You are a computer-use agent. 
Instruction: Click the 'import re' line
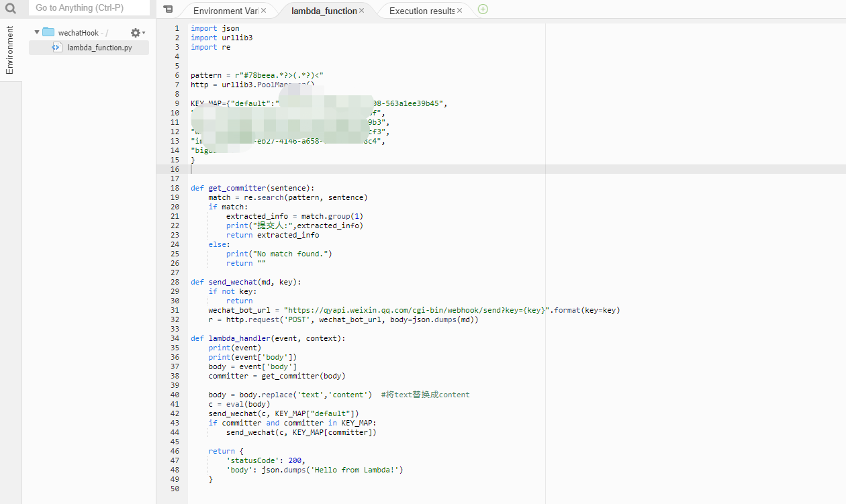tap(210, 47)
